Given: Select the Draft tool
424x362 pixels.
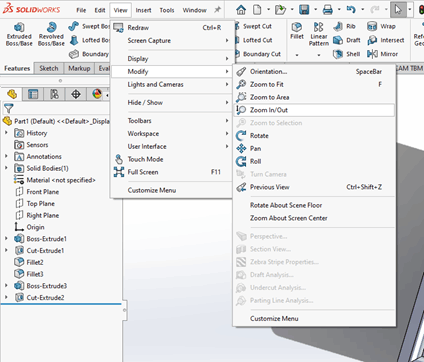Looking at the screenshot, I should click(x=347, y=40).
